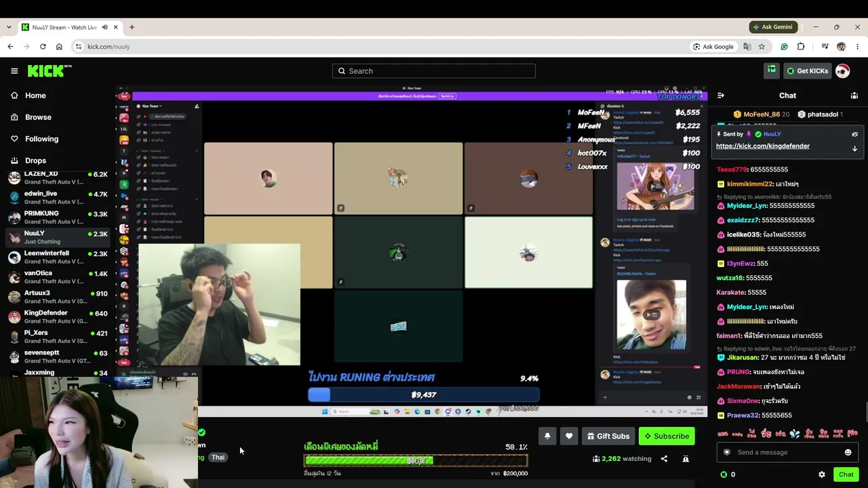Focus the Kick Search box
868x488 pixels.
(434, 70)
